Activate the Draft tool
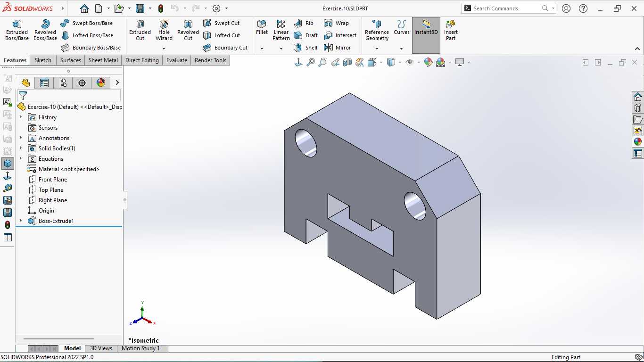Screen dimensions: 644x362 click(x=305, y=35)
